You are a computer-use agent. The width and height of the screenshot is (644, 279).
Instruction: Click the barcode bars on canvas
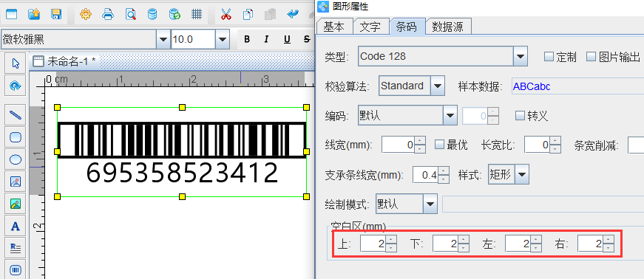point(182,140)
